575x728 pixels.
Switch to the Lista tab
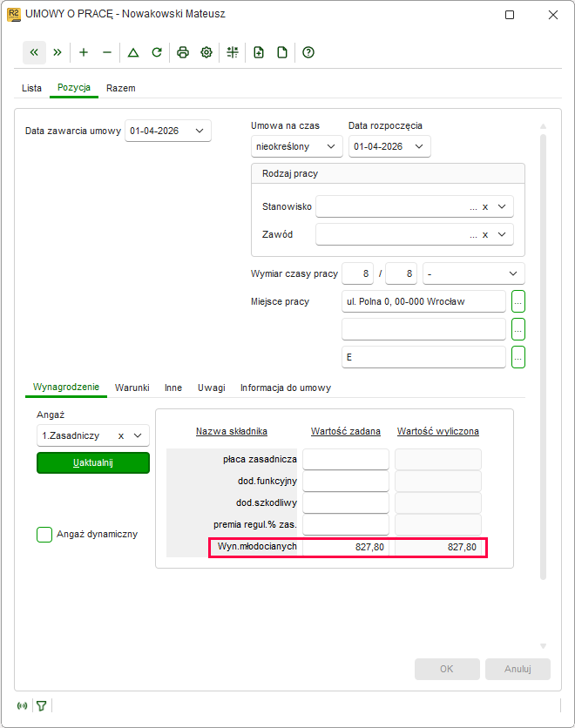point(31,88)
